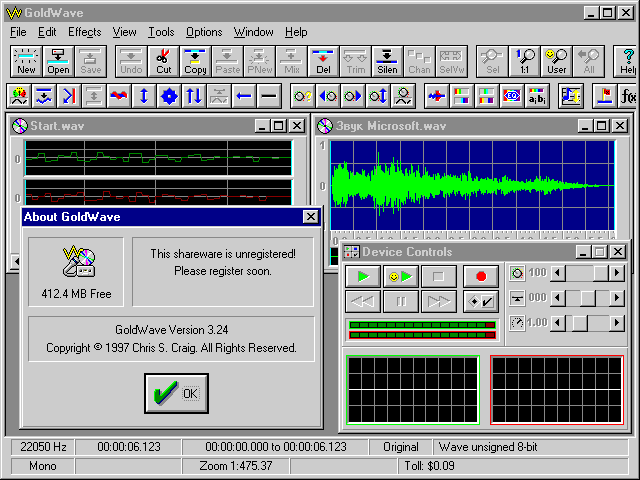Click the Rewind button in Device Controls
This screenshot has width=640, height=480.
(363, 302)
